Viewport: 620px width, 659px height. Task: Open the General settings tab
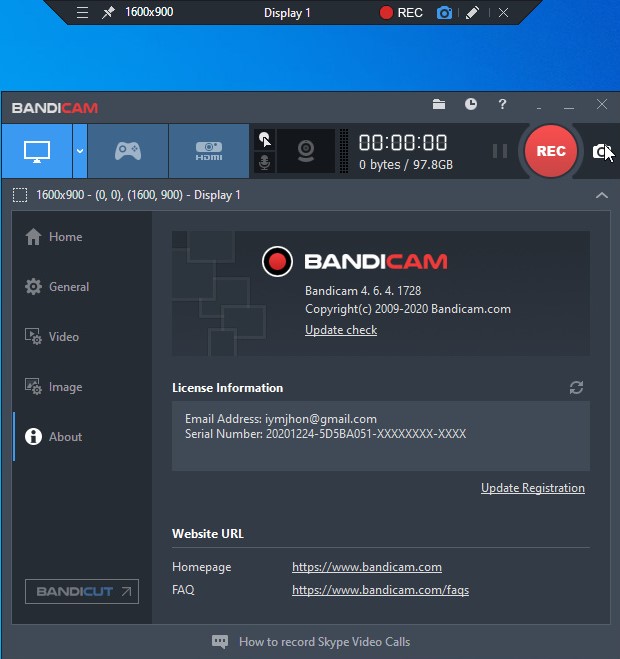[57, 287]
